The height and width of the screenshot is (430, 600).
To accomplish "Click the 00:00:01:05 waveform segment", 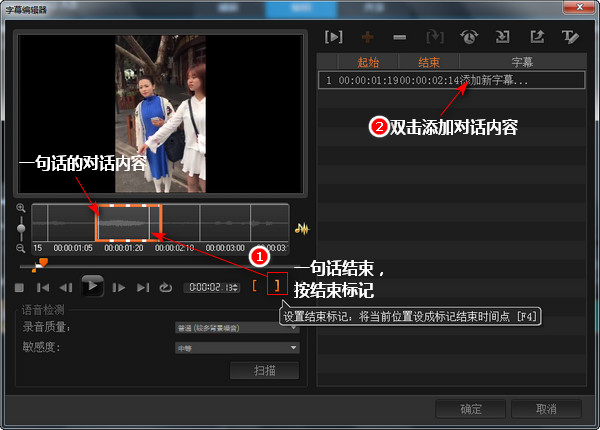I will 72,223.
